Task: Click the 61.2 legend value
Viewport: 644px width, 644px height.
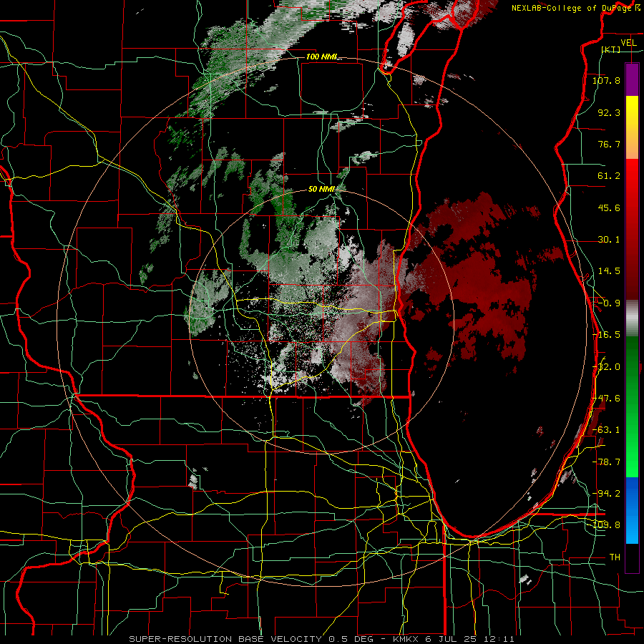Action: tap(609, 176)
